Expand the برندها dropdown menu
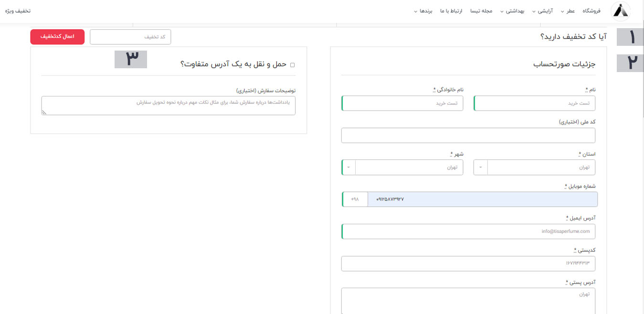This screenshot has width=644, height=314. [423, 10]
